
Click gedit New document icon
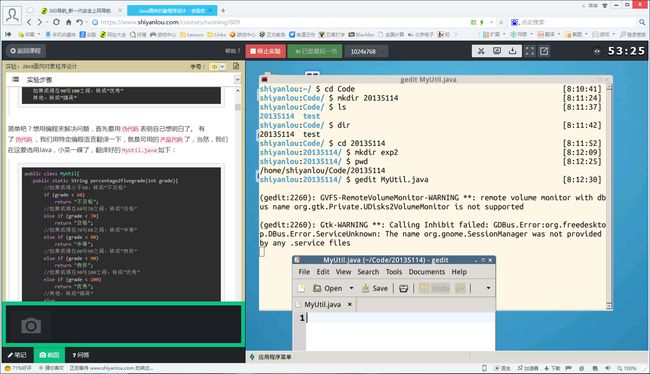301,288
